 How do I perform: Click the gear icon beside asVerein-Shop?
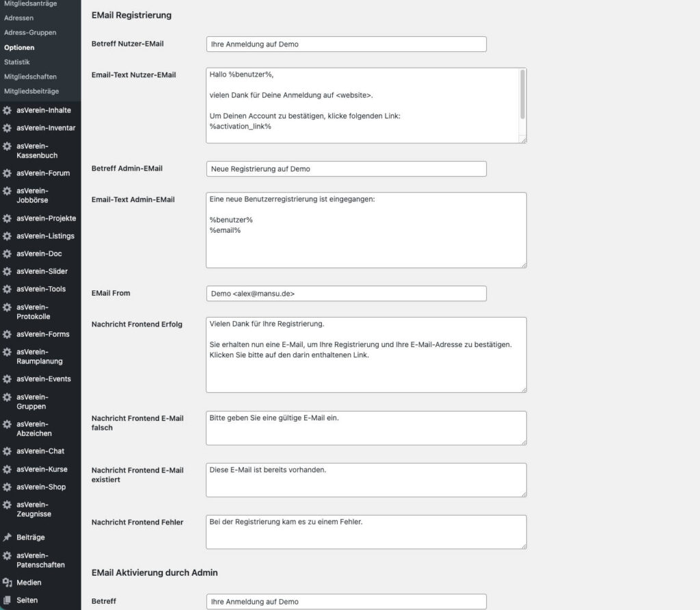(x=8, y=487)
